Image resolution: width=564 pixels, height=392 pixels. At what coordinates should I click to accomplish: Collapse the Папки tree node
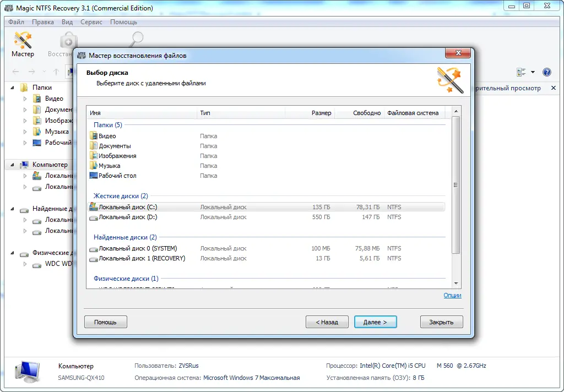12,88
